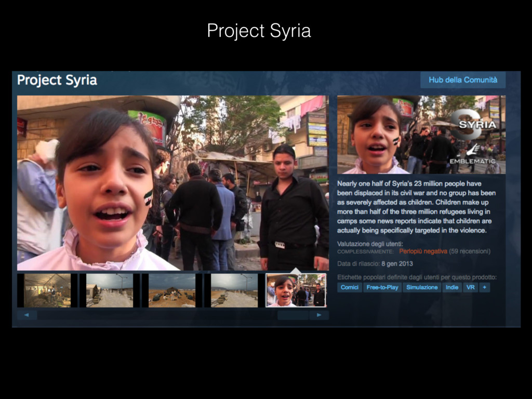Viewport: 532px width, 399px height.
Task: Click the Project Syria page title
Action: click(x=57, y=80)
